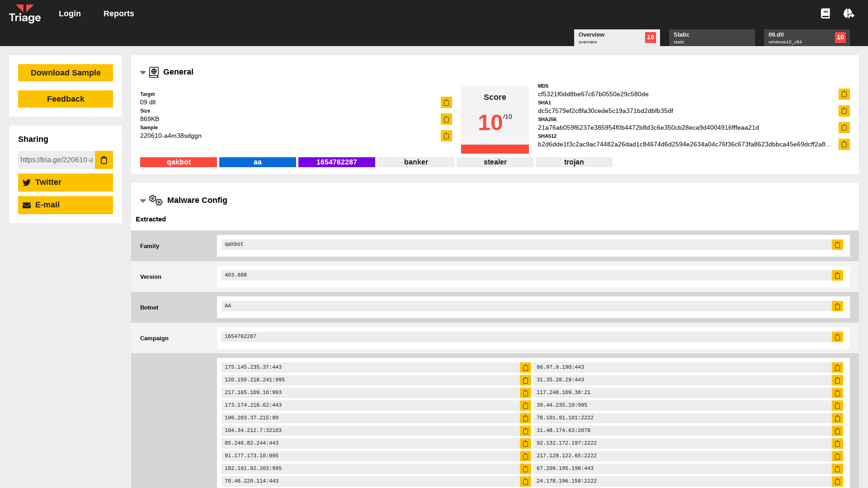Click the Triage logo
The width and height of the screenshot is (868, 488).
coord(25,13)
